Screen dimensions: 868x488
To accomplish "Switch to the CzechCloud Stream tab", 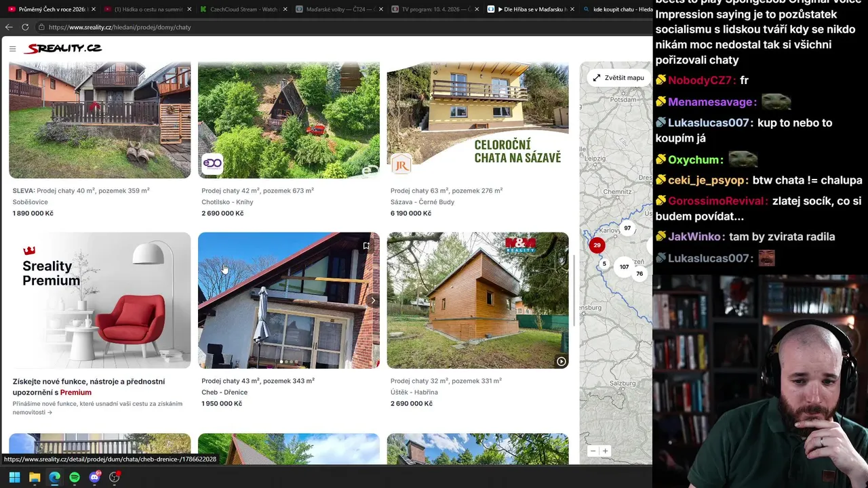I will click(x=243, y=9).
